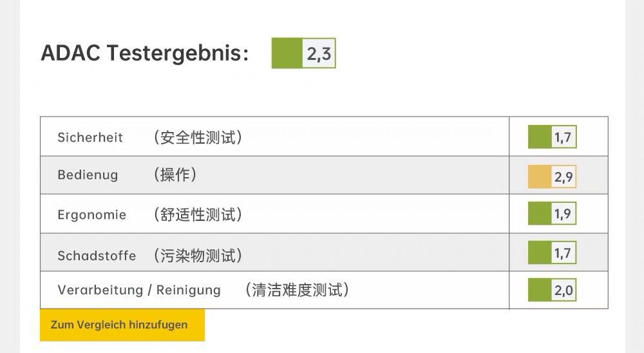The height and width of the screenshot is (353, 644).
Task: Click the 清洁难度测试 translation text
Action: 297,290
